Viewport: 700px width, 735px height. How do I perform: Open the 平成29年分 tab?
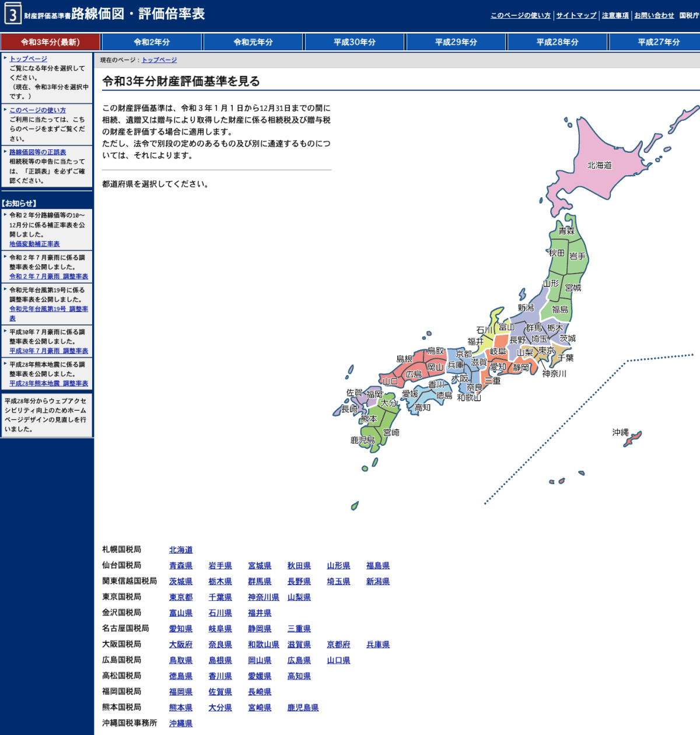pos(456,42)
